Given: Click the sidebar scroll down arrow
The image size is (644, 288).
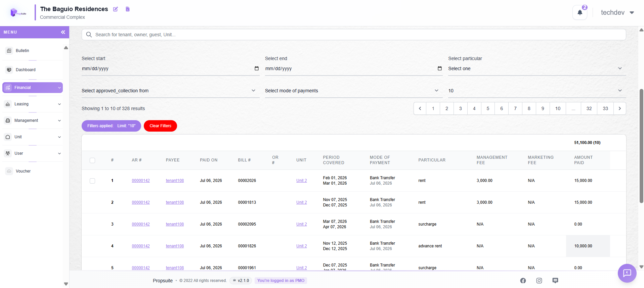Looking at the screenshot, I should coord(66,284).
